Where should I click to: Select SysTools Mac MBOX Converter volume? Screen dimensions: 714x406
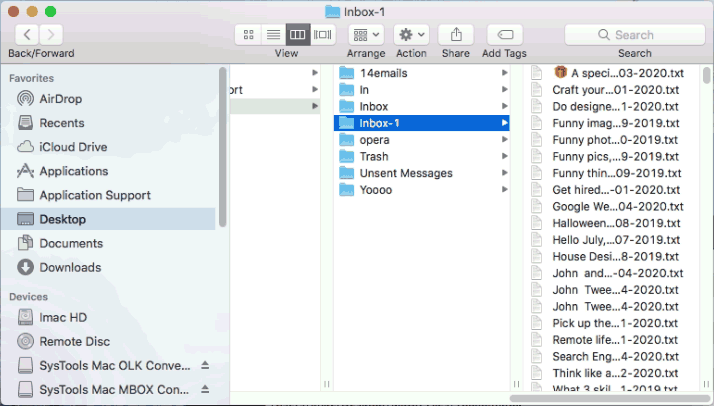(103, 390)
